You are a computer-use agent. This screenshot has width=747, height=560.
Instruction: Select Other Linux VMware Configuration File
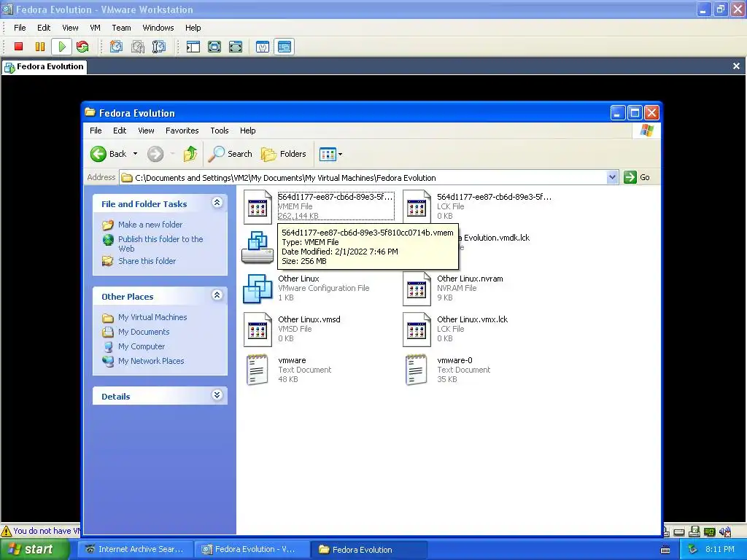click(x=258, y=288)
